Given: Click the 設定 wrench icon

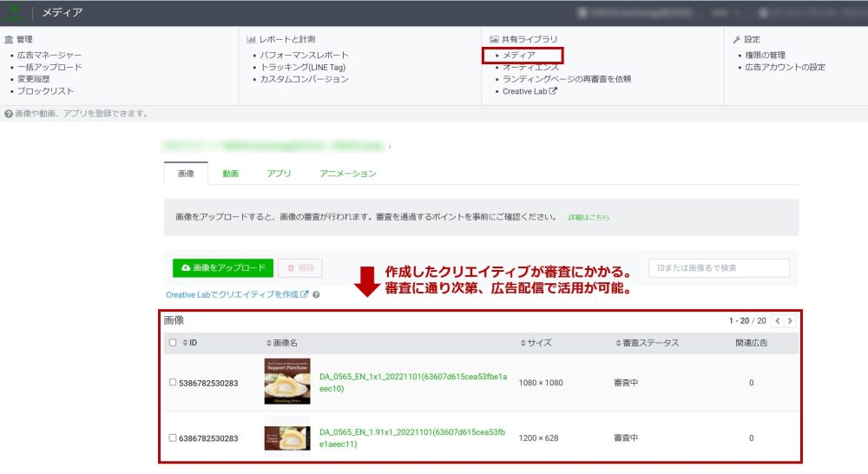Looking at the screenshot, I should pyautogui.click(x=736, y=39).
